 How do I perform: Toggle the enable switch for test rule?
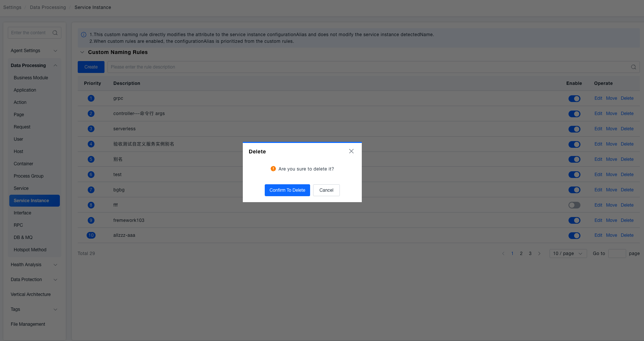click(574, 175)
